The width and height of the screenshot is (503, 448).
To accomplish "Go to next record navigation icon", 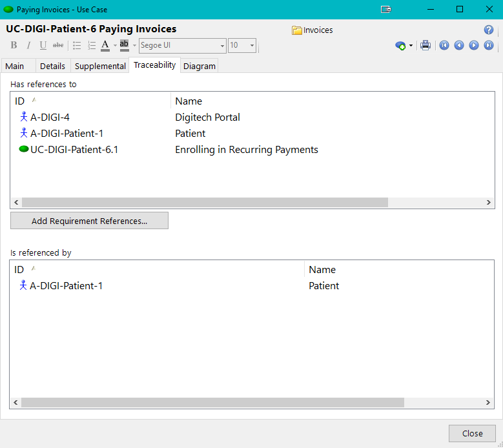I will tap(474, 45).
